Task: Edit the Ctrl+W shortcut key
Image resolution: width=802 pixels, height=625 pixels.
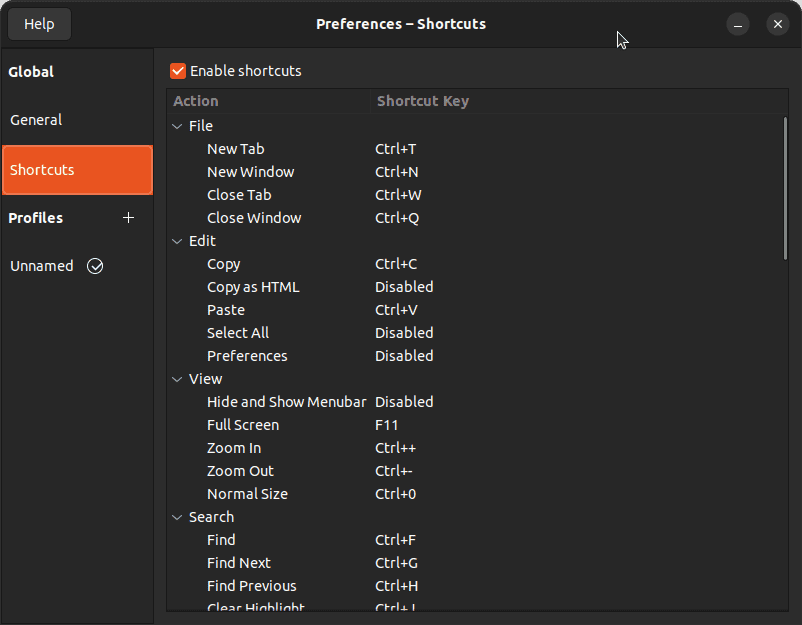Action: (x=398, y=195)
